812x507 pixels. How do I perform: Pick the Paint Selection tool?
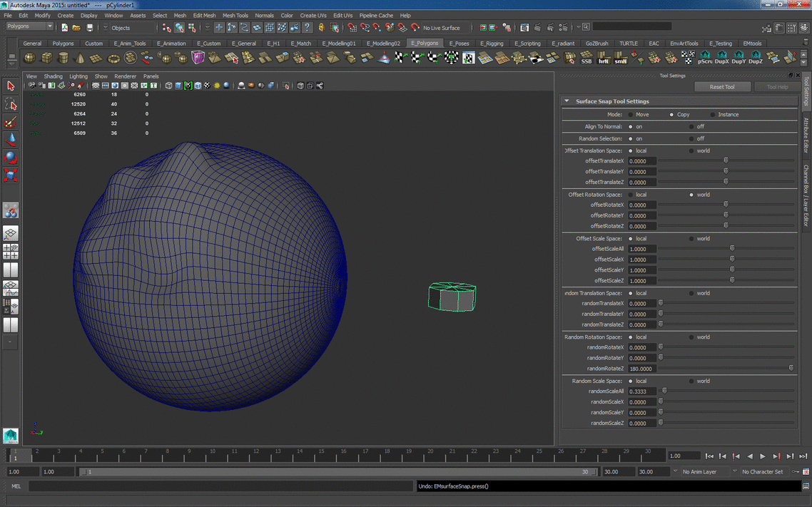(11, 123)
